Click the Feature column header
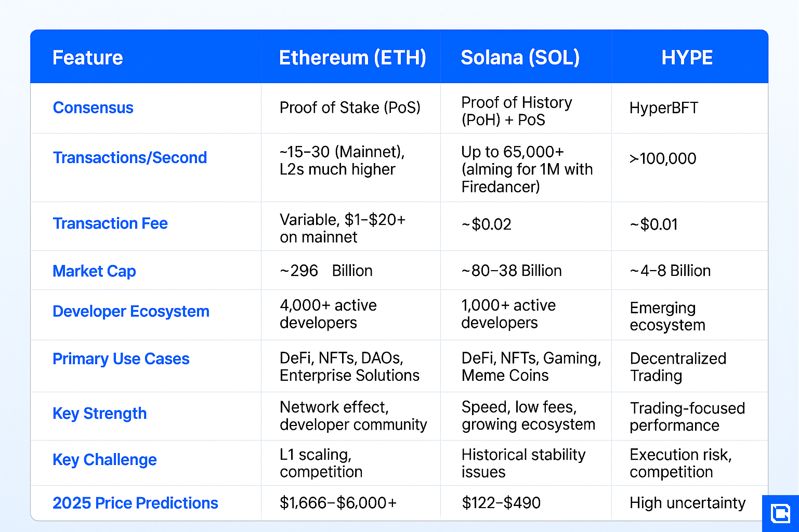Viewport: 799px width, 532px height. click(88, 58)
